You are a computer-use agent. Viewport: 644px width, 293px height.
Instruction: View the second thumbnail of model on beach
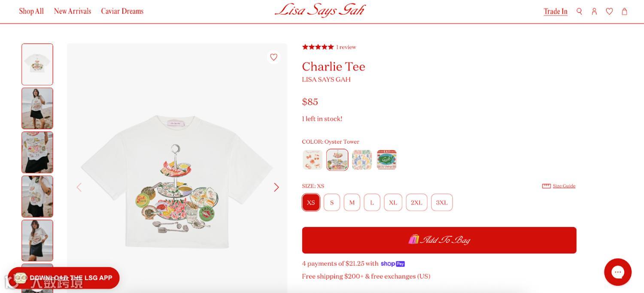point(37,108)
